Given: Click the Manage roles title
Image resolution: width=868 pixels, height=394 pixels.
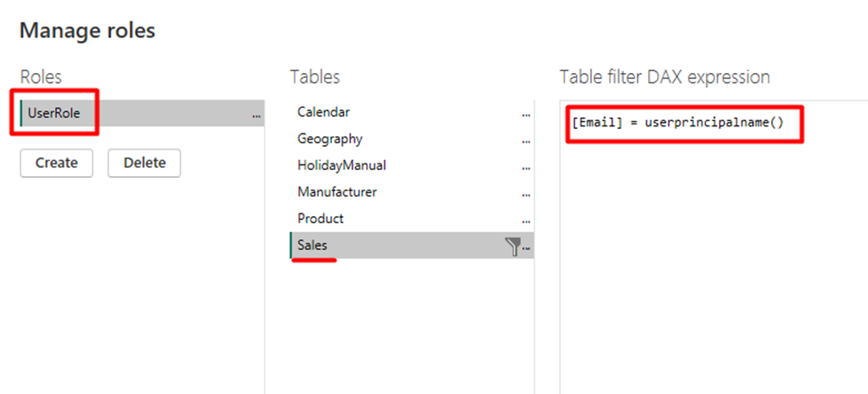Looking at the screenshot, I should coord(87,30).
